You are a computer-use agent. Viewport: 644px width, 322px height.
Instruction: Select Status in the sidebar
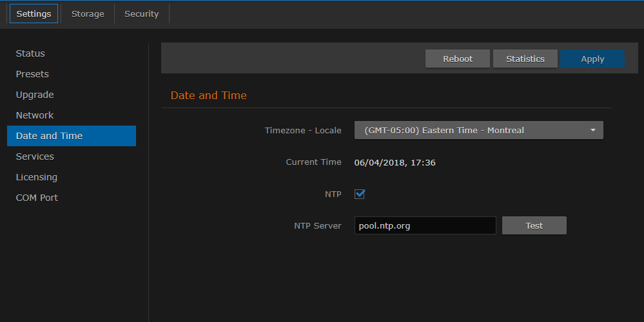click(x=30, y=53)
